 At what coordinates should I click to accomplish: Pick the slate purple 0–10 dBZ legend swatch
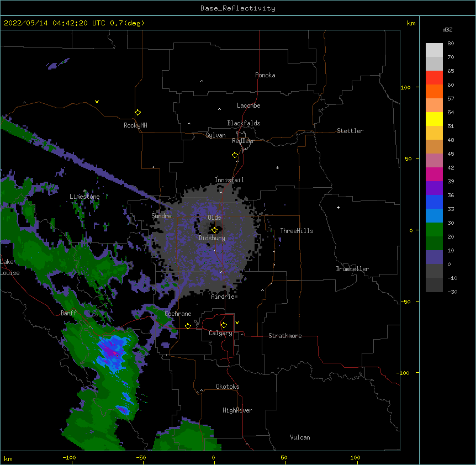click(x=434, y=257)
